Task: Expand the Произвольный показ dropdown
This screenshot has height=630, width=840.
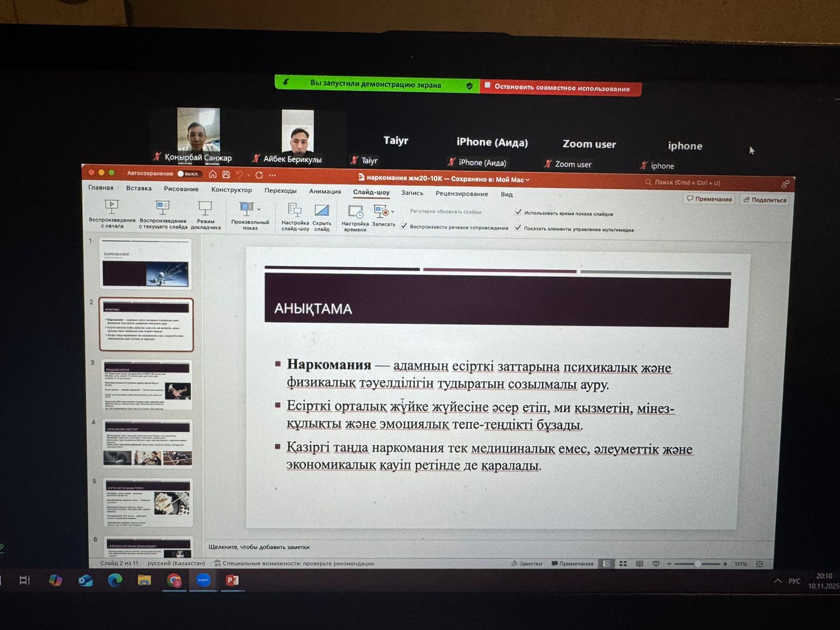Action: [x=259, y=209]
